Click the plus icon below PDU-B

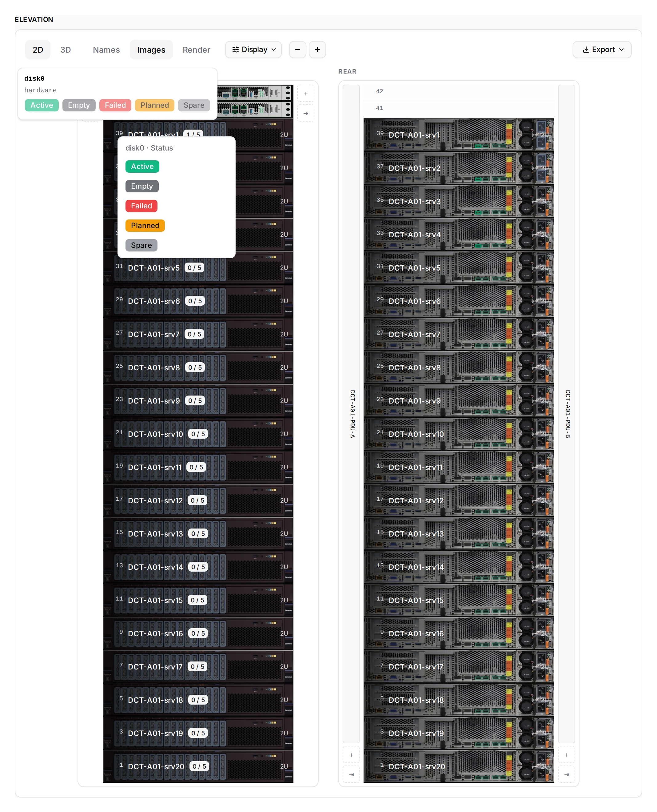(566, 754)
